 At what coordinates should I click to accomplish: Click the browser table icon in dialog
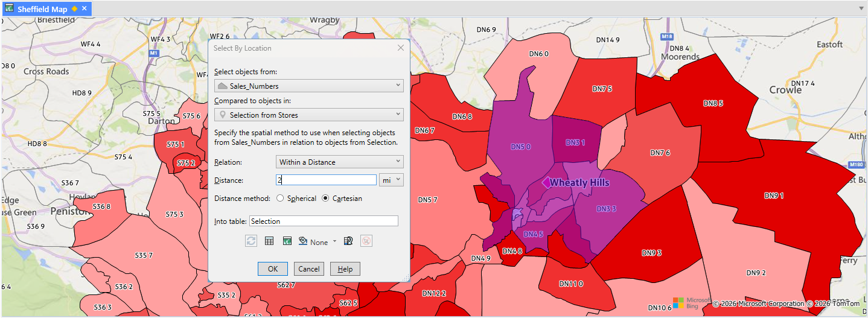(269, 241)
